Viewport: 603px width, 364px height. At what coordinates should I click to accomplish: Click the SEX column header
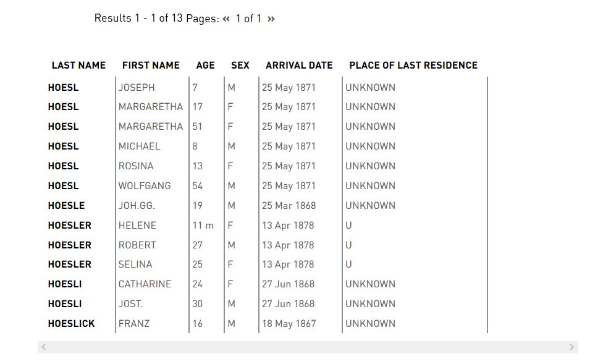pyautogui.click(x=240, y=66)
